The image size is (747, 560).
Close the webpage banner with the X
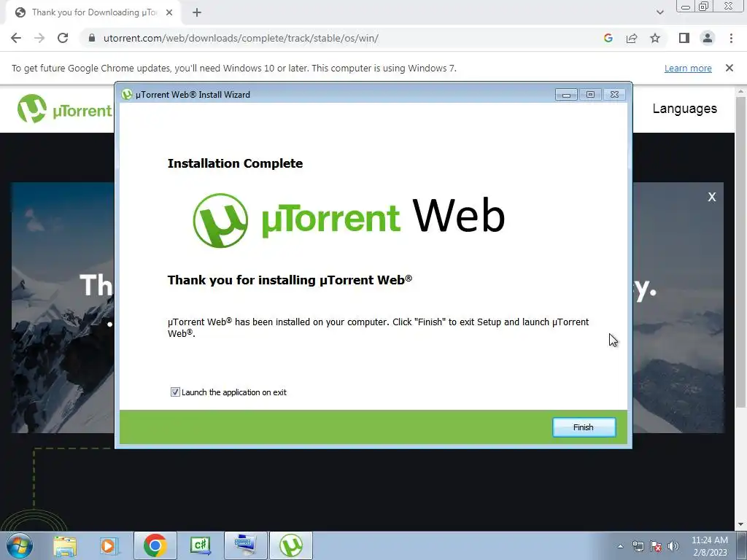tap(712, 197)
